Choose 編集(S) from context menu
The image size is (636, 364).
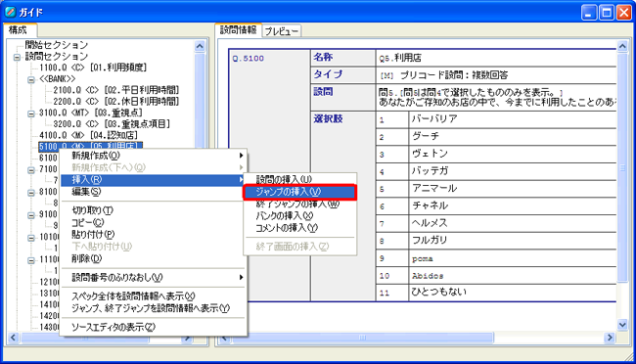coord(154,192)
